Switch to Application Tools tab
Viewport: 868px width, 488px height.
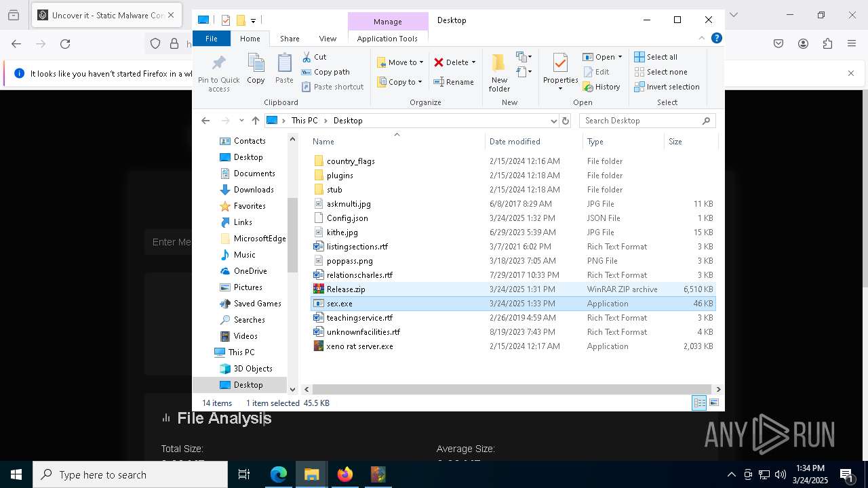point(387,39)
